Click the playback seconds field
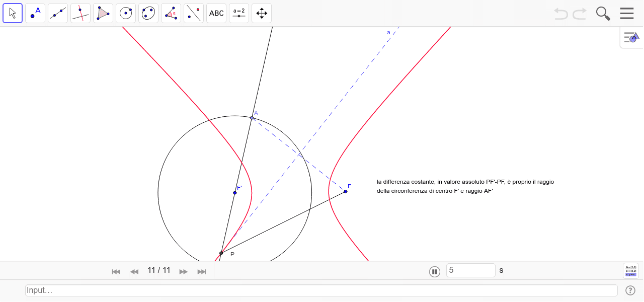Screen dimensions: 644x302 [471, 270]
